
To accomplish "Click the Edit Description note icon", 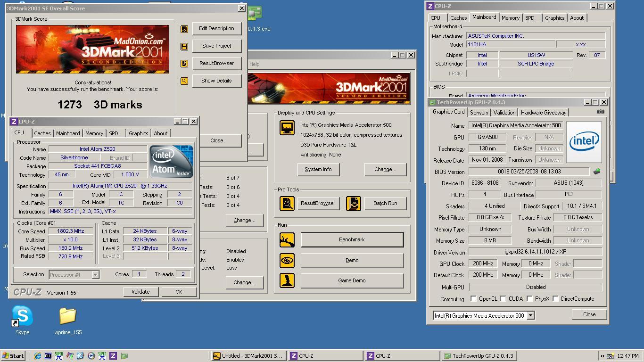I will pyautogui.click(x=184, y=29).
